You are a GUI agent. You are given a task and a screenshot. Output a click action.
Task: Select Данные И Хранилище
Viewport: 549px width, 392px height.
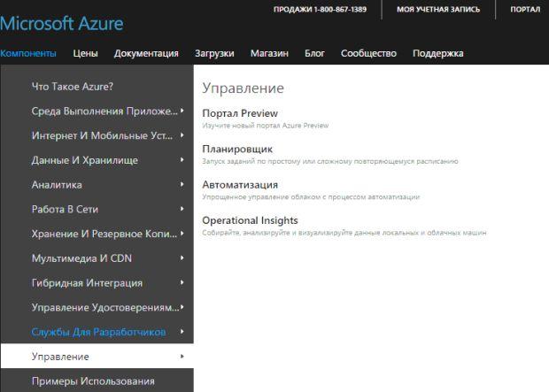tap(85, 160)
